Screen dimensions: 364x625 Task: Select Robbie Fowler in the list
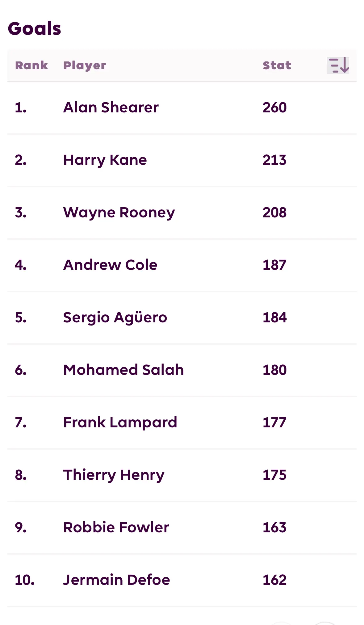[x=116, y=527]
